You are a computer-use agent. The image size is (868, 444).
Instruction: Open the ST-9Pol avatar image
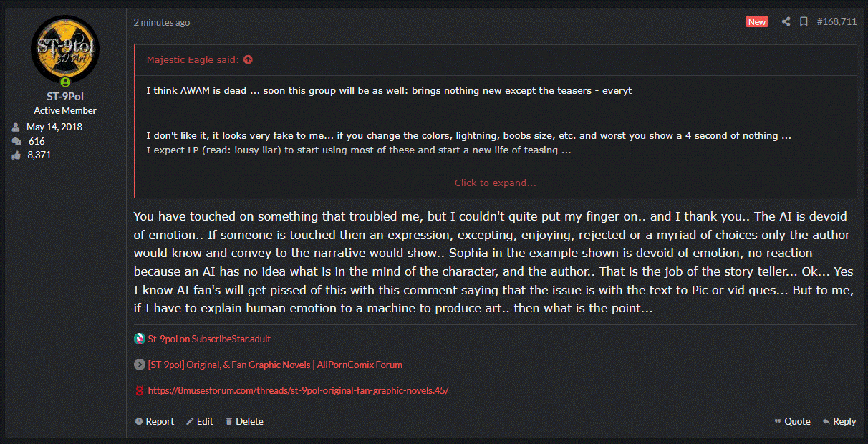point(65,48)
